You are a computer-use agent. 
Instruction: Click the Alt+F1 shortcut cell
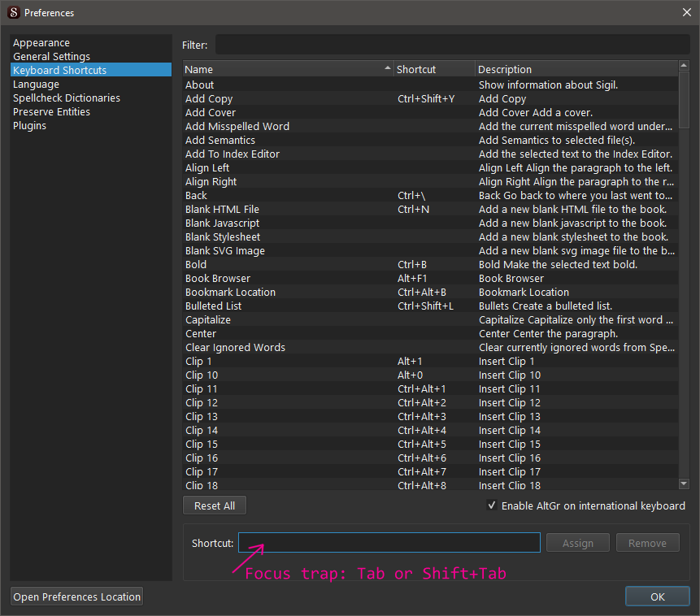click(x=434, y=279)
